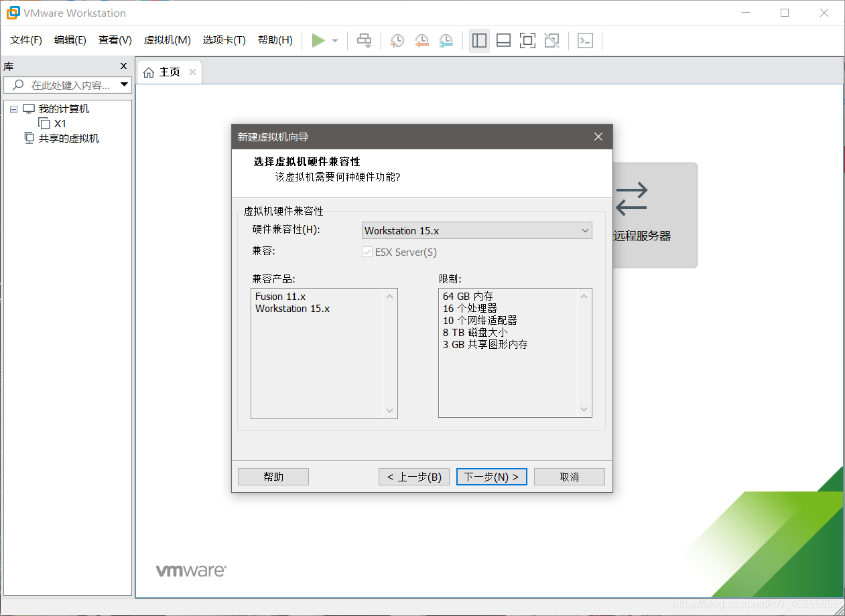Screen dimensions: 845x616
Task: Click 8 TB 磁盘大小 in limits list
Action: [x=475, y=333]
